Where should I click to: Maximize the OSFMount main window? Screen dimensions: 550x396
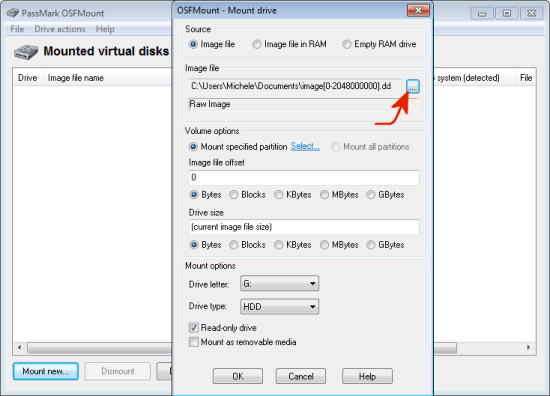click(x=507, y=14)
